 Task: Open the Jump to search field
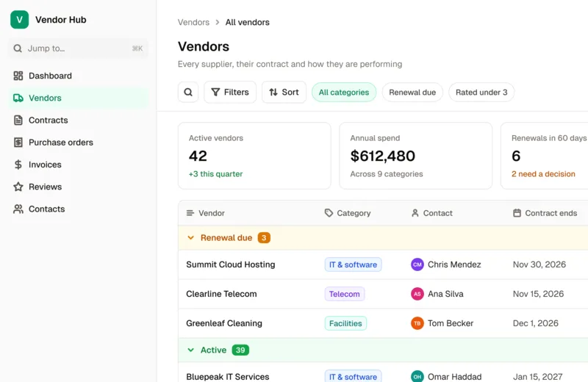(x=78, y=48)
